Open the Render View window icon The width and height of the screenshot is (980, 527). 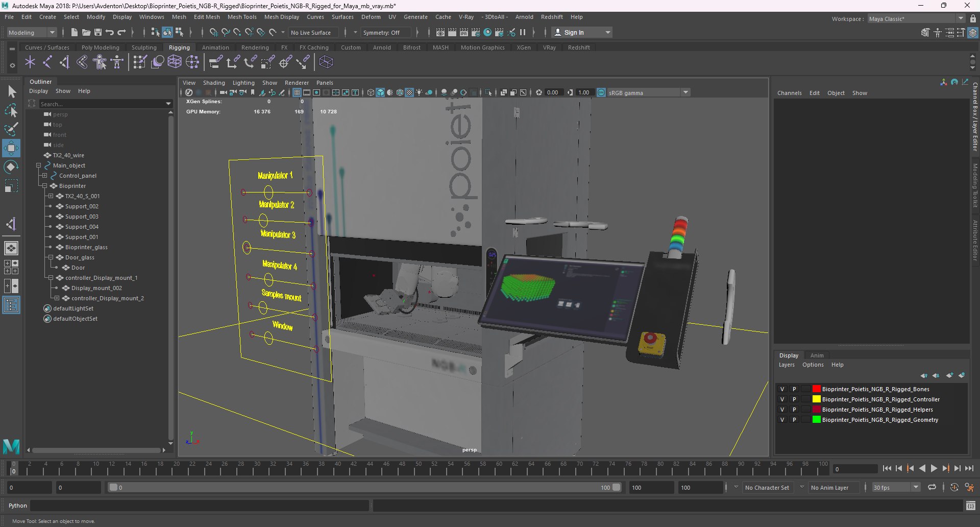[x=440, y=32]
